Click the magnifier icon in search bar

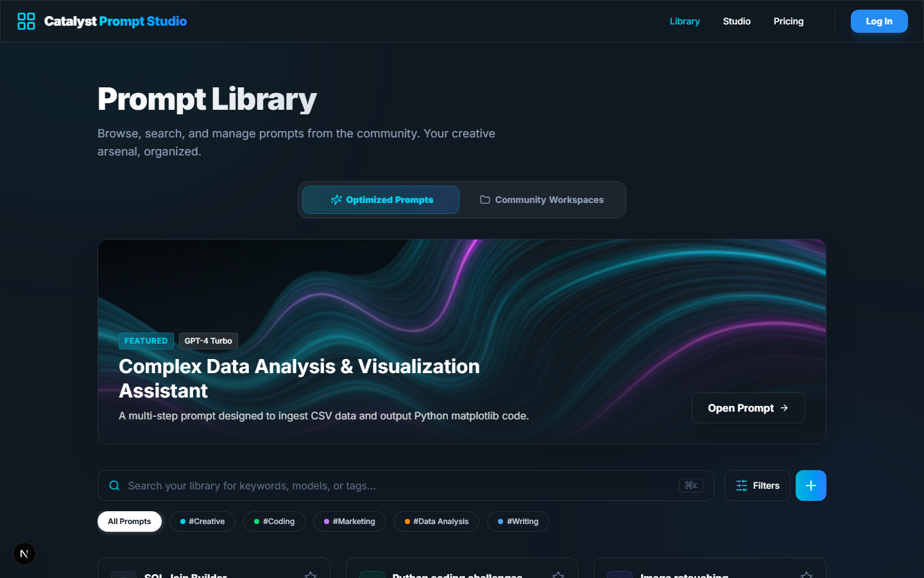pos(114,486)
